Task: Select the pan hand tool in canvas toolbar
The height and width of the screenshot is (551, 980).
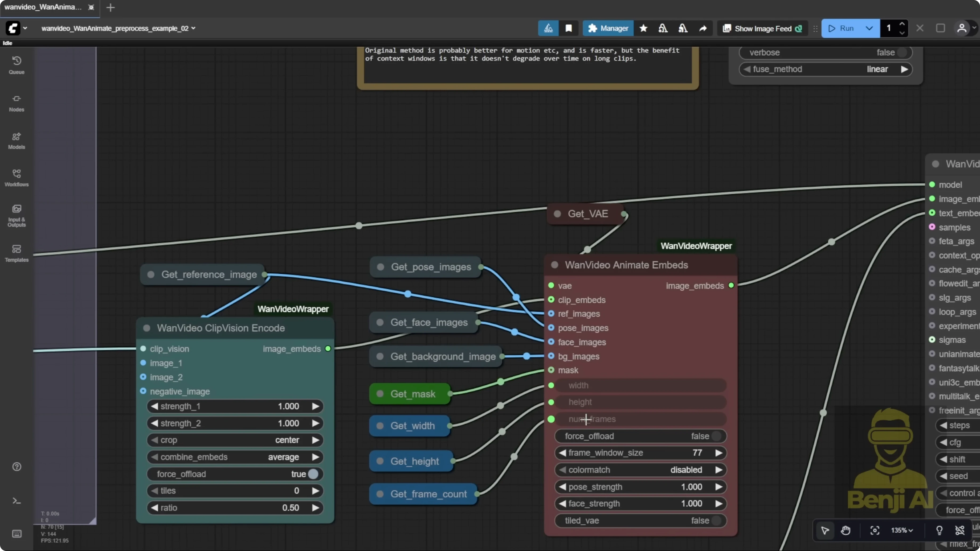Action: [x=846, y=531]
